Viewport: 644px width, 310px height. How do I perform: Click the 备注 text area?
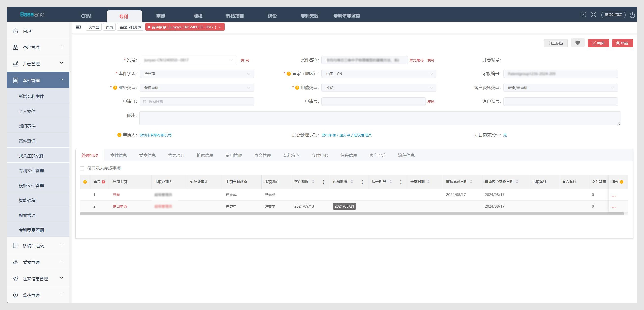tap(380, 118)
